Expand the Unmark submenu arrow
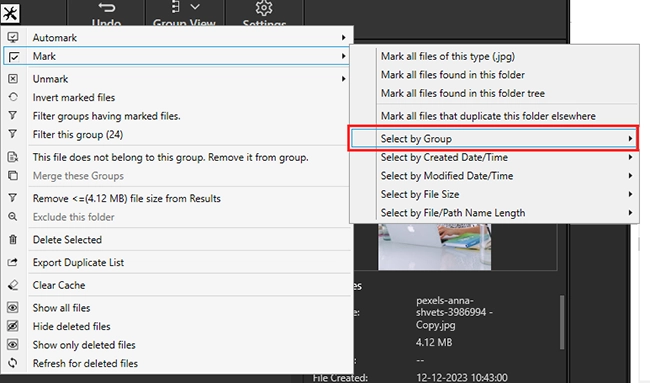650x383 pixels. point(343,79)
